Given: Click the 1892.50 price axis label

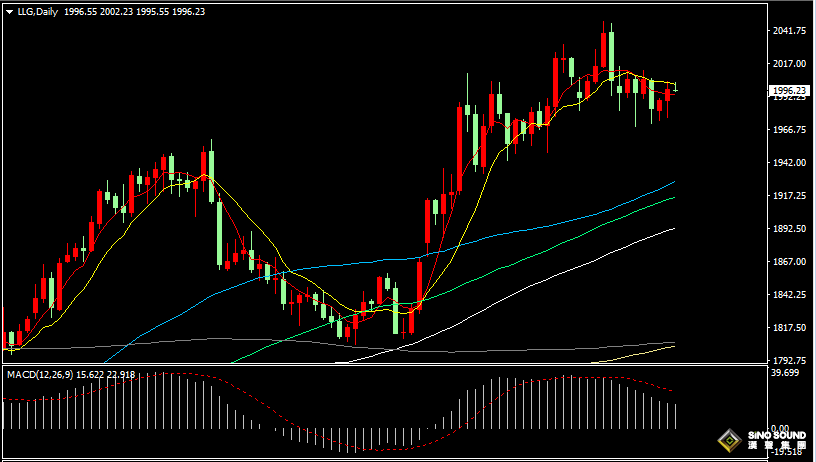Looking at the screenshot, I should tap(789, 229).
